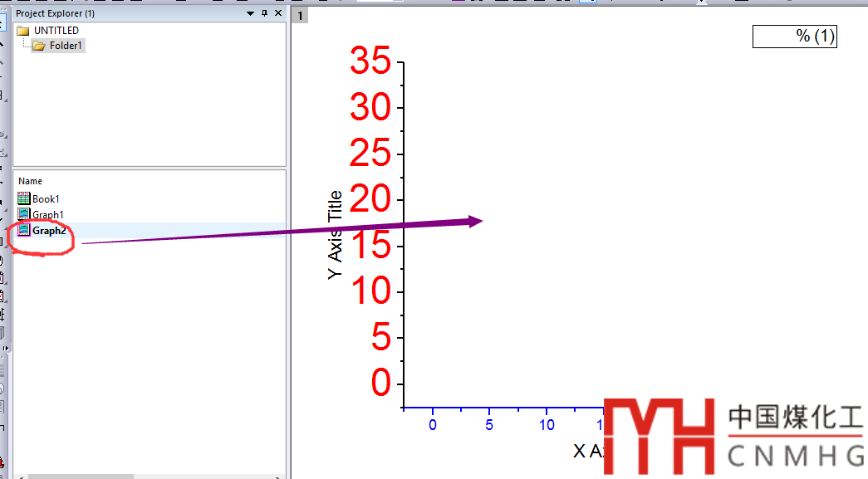The width and height of the screenshot is (868, 479).
Task: Select the legend box showing % (1)
Action: [x=794, y=37]
